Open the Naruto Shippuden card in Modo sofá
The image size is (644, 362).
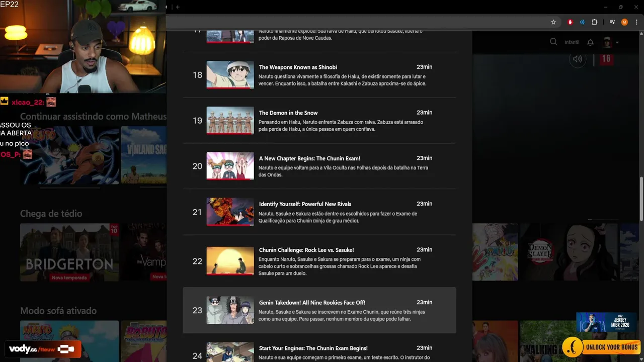point(69,341)
